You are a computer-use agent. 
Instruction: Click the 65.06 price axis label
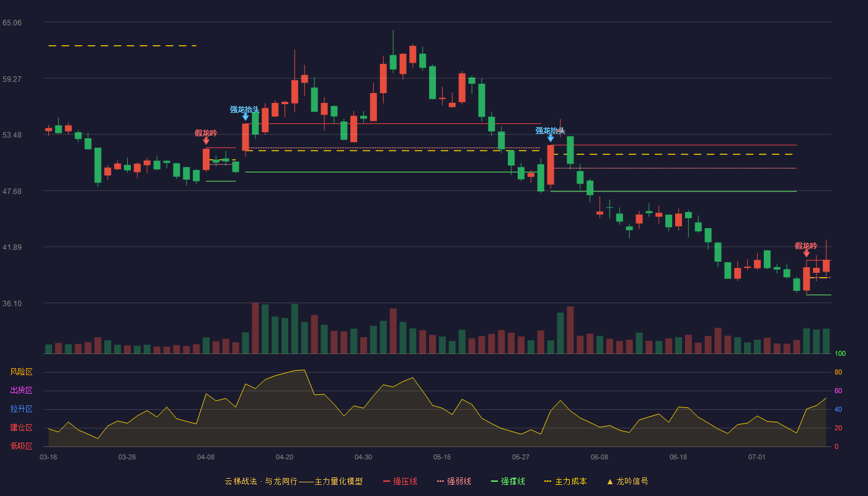pyautogui.click(x=12, y=23)
